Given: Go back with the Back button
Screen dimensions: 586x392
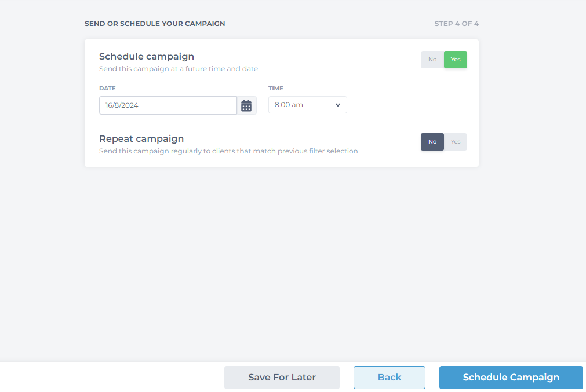Looking at the screenshot, I should (x=390, y=378).
